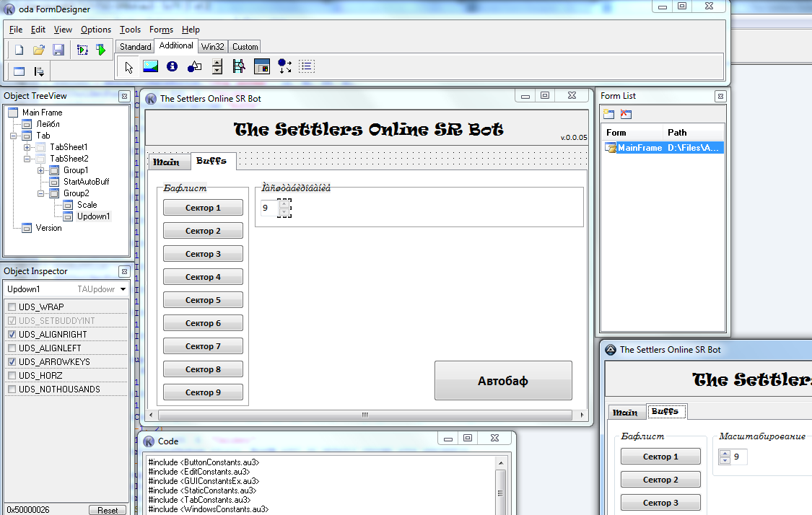Click the Save floppy disk icon

[58, 50]
